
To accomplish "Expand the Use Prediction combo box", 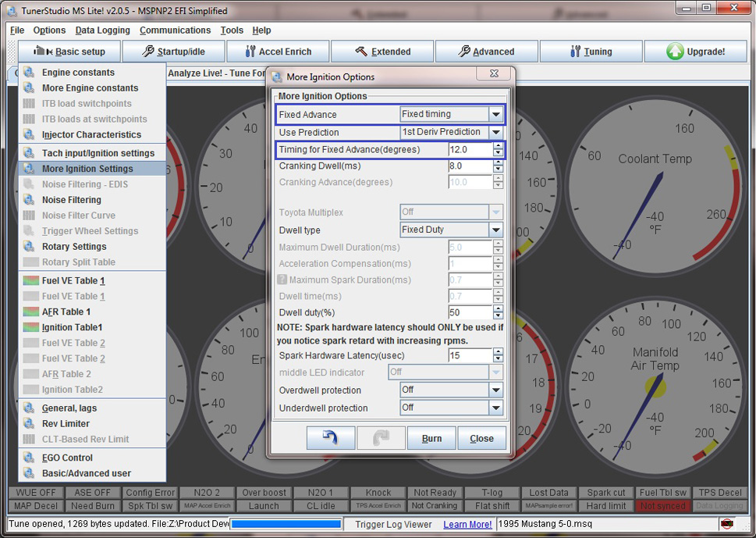I will [x=495, y=132].
